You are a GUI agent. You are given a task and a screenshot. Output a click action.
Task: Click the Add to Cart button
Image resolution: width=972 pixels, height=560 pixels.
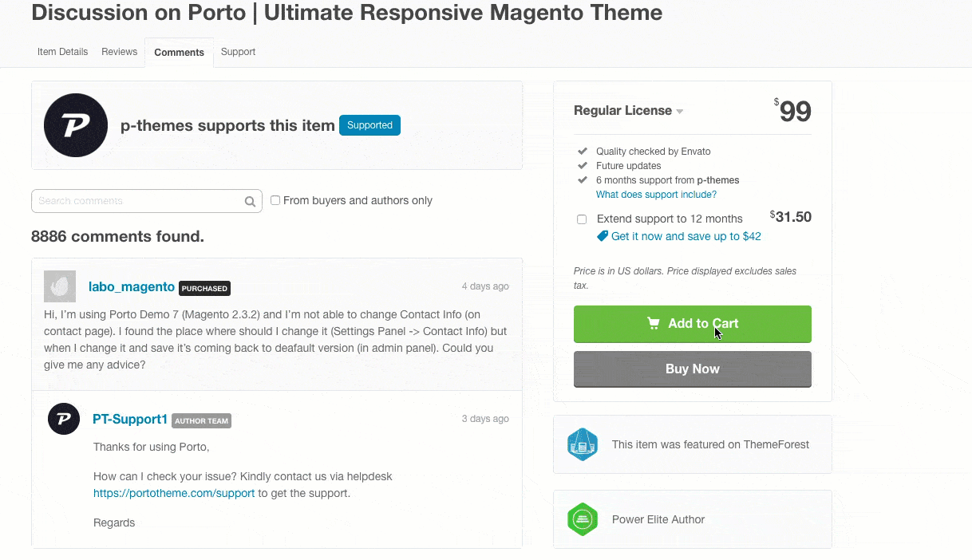pos(693,324)
